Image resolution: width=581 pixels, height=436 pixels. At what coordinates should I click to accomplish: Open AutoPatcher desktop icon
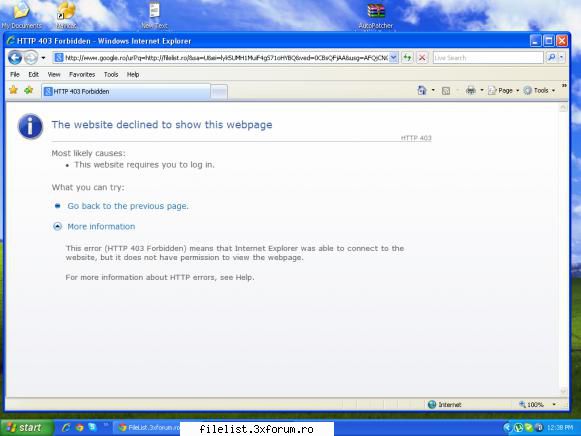click(375, 16)
